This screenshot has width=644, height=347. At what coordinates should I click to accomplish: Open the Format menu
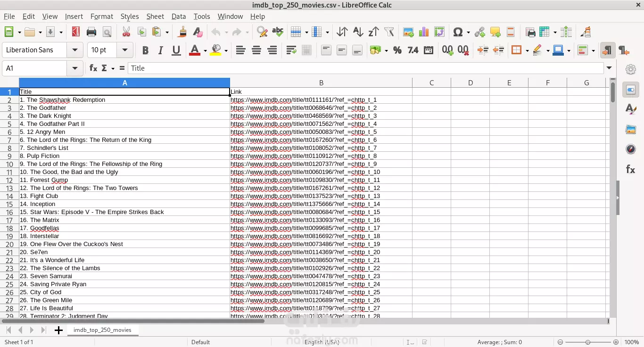[x=102, y=17]
